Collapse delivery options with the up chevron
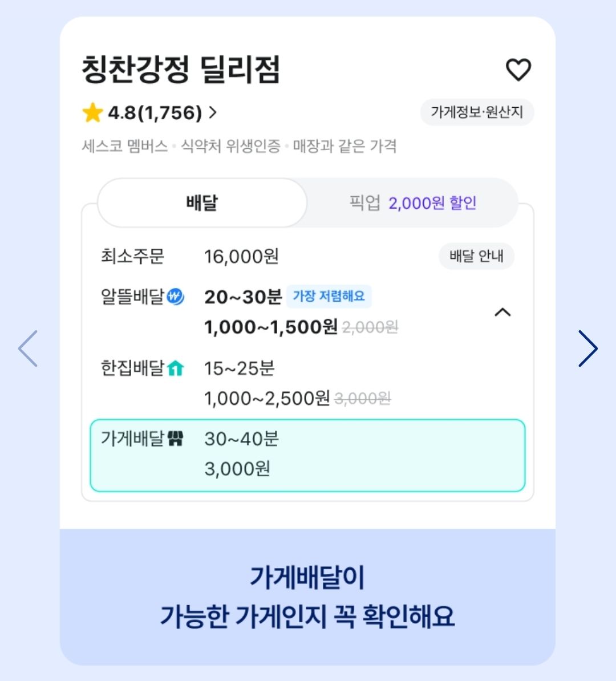Image resolution: width=616 pixels, height=681 pixels. point(502,312)
